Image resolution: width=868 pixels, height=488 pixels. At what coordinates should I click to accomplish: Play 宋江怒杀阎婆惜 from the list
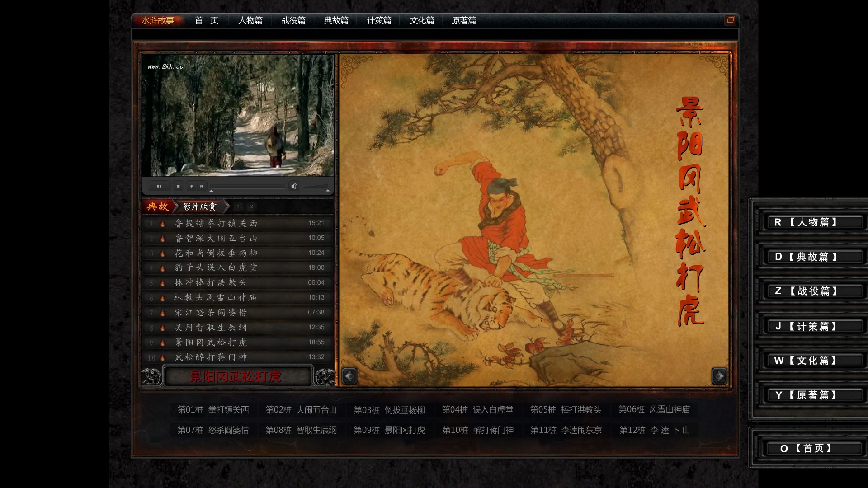coord(238,313)
